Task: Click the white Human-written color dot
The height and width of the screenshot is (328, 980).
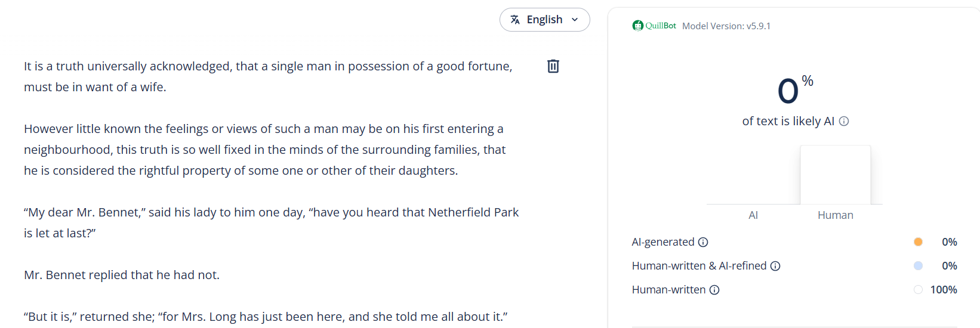Action: pyautogui.click(x=918, y=290)
